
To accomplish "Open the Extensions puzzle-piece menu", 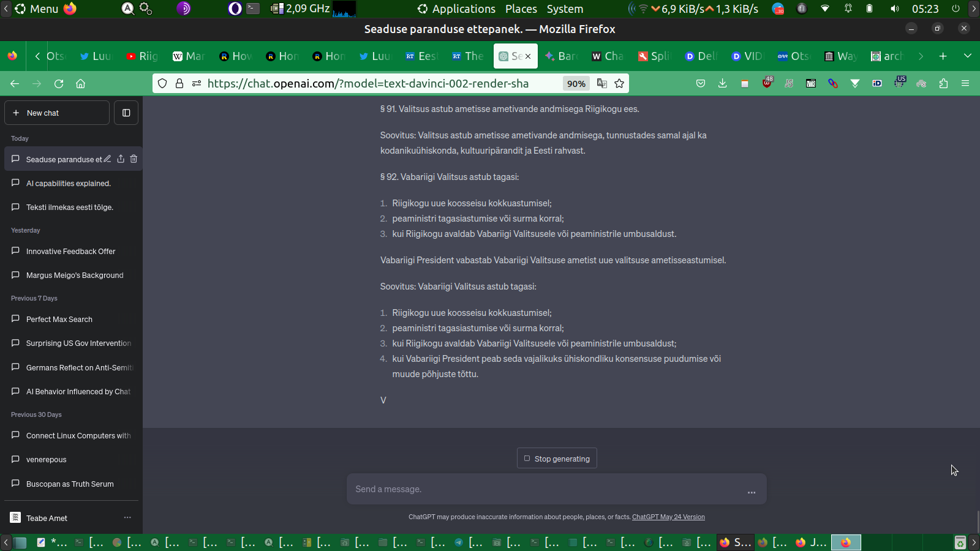I will coord(943,83).
